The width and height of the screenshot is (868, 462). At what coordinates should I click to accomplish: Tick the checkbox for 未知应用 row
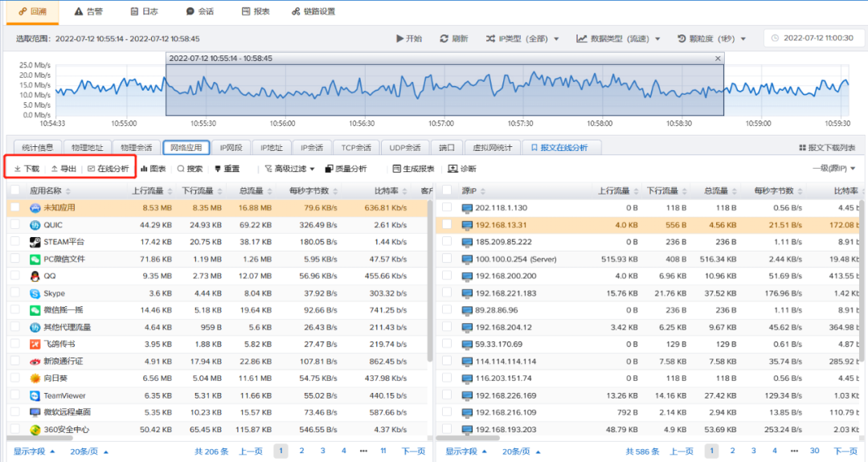pos(15,207)
